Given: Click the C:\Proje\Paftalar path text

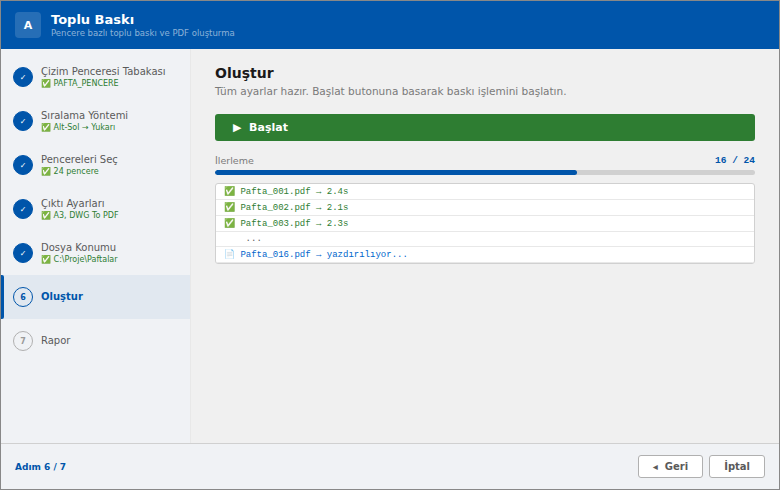Looking at the screenshot, I should (x=86, y=259).
